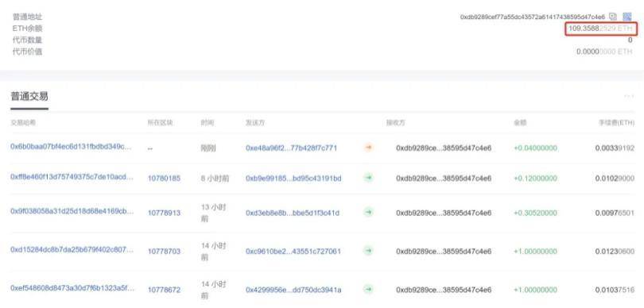Viewport: 644px width, 308px height.
Task: Click the amount +0.04000000
Action: pos(535,148)
